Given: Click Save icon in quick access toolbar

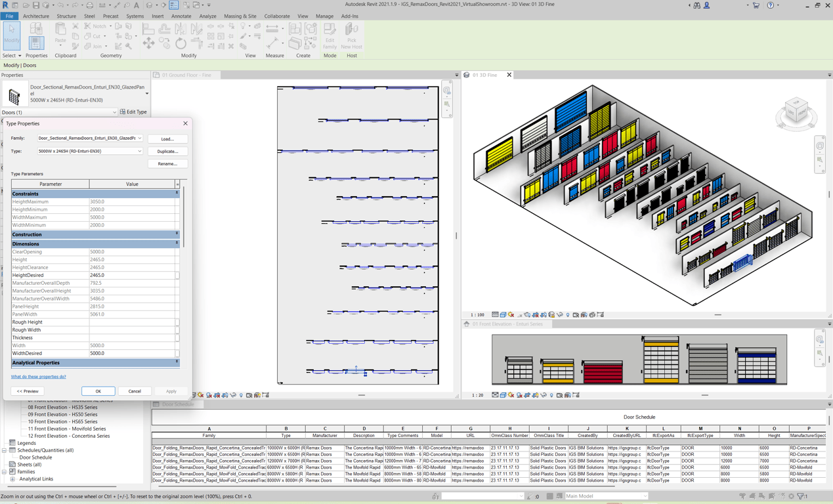Looking at the screenshot, I should (36, 5).
